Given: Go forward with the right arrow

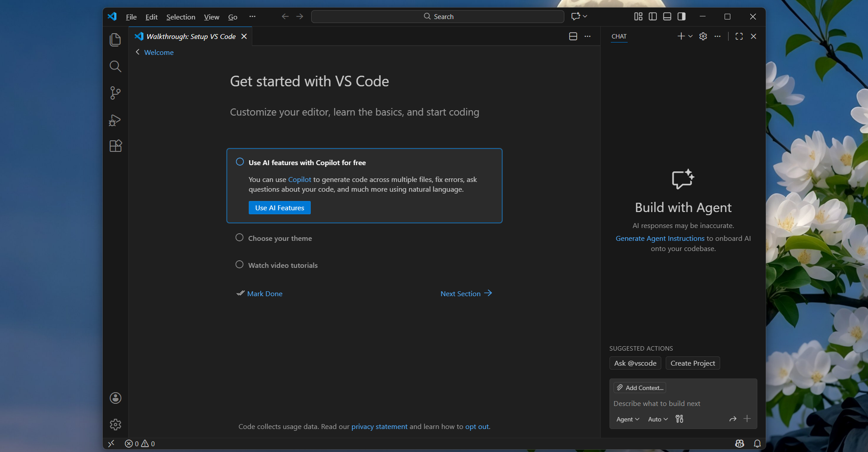Looking at the screenshot, I should click(300, 16).
